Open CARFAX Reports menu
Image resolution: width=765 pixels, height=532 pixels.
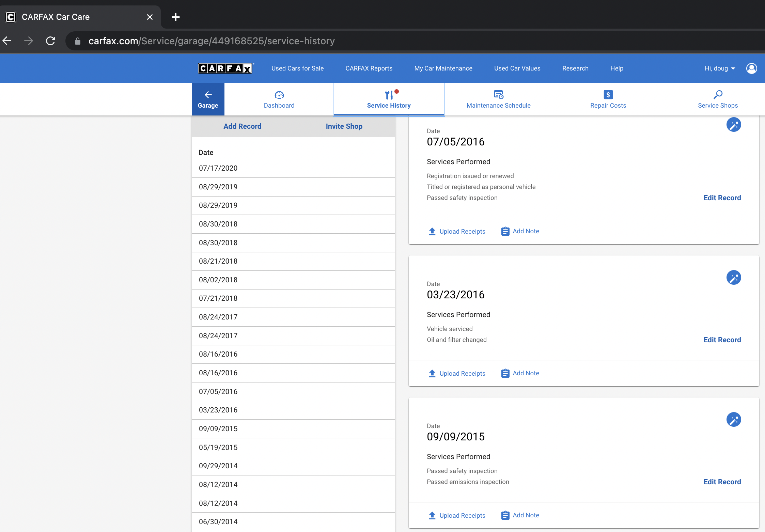pyautogui.click(x=369, y=68)
